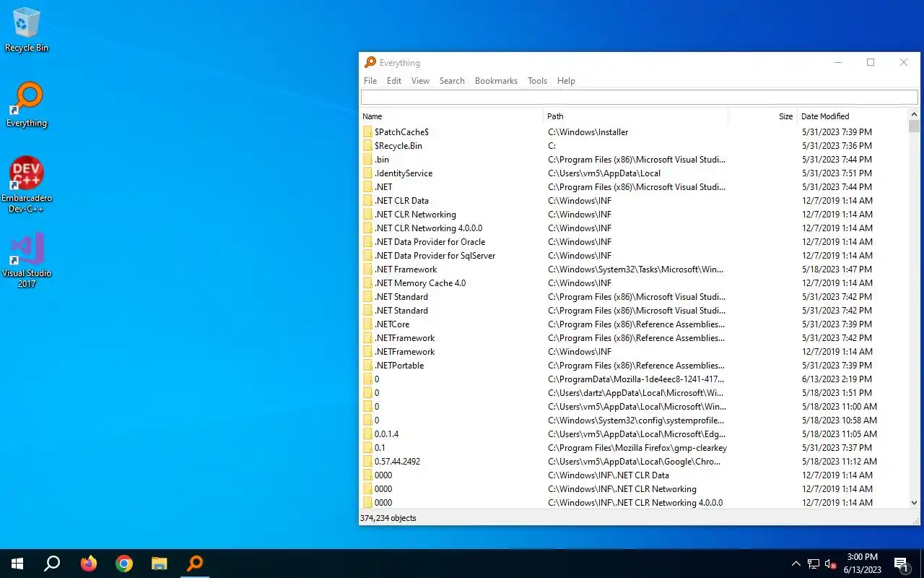Click the 0.0.1.4 folder icon
The image size is (924, 578).
[367, 434]
